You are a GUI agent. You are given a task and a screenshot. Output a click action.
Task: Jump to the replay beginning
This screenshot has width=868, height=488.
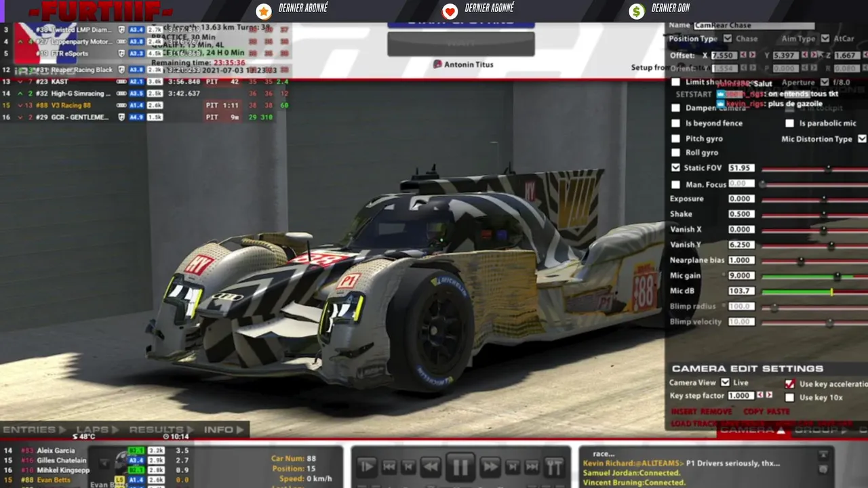[x=389, y=466]
